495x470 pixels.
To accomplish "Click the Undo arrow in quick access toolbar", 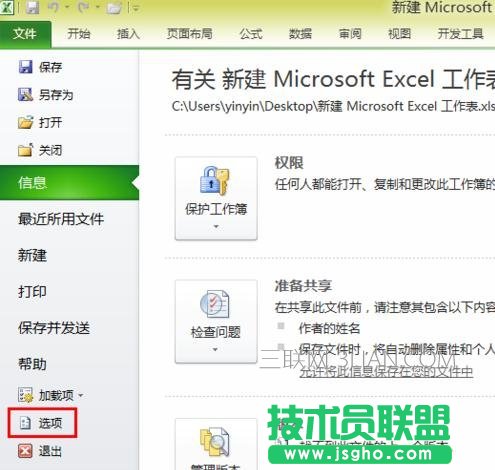I will pyautogui.click(x=54, y=7).
